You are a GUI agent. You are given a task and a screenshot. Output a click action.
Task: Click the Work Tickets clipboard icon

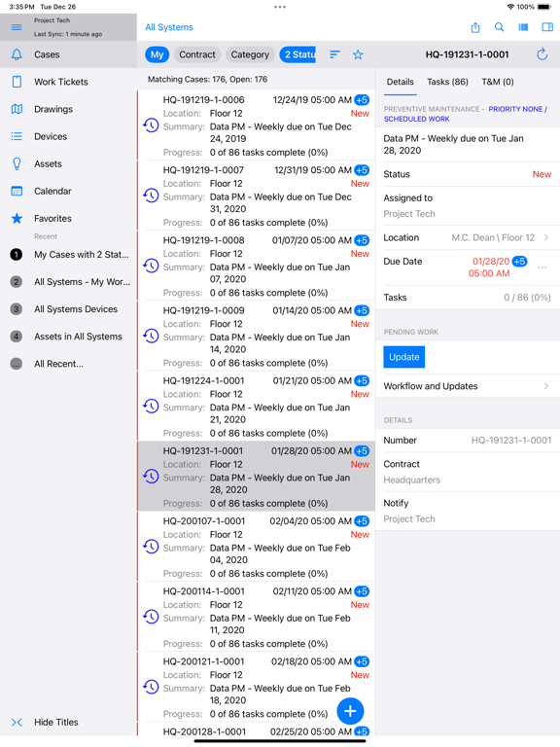point(17,82)
